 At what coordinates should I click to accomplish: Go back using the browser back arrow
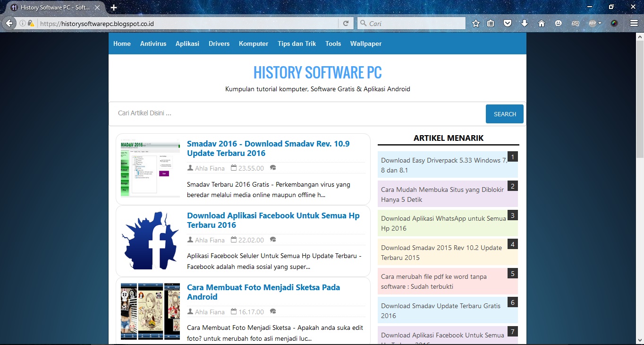click(x=9, y=23)
